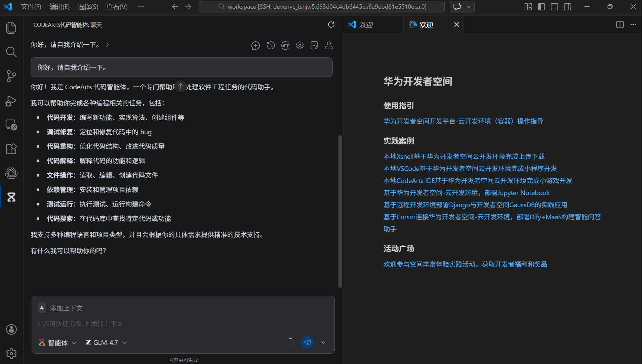Open the Search view in activity bar
642x364 pixels.
[11, 52]
